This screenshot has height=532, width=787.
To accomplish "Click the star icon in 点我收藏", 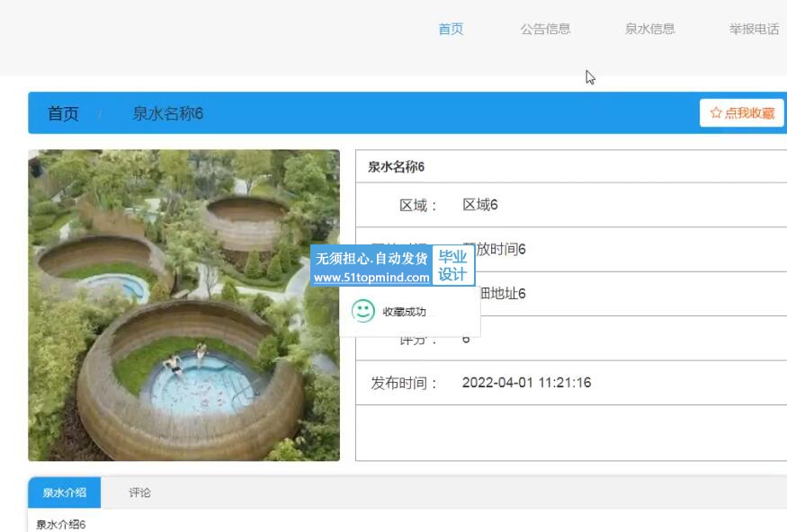I will click(716, 113).
